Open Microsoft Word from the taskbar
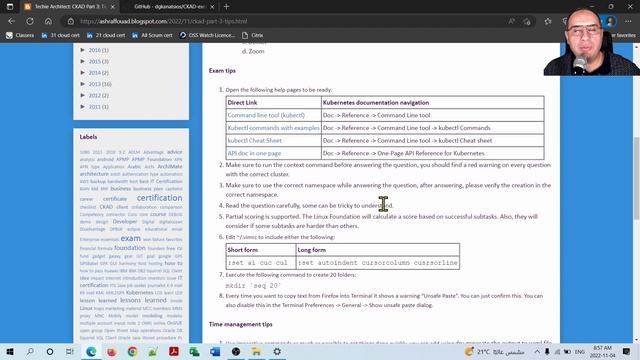The height and width of the screenshot is (360, 640). tap(215, 351)
